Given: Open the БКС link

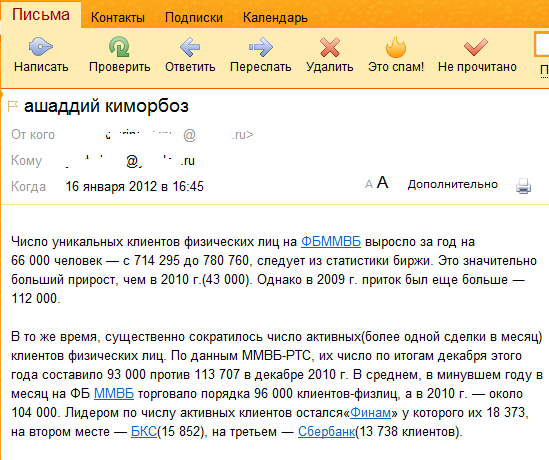Looking at the screenshot, I should pyautogui.click(x=144, y=432).
